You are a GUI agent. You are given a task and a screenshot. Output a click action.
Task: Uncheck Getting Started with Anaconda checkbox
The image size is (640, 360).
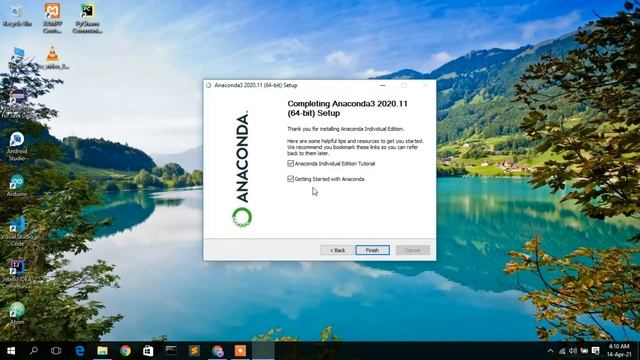coord(290,179)
